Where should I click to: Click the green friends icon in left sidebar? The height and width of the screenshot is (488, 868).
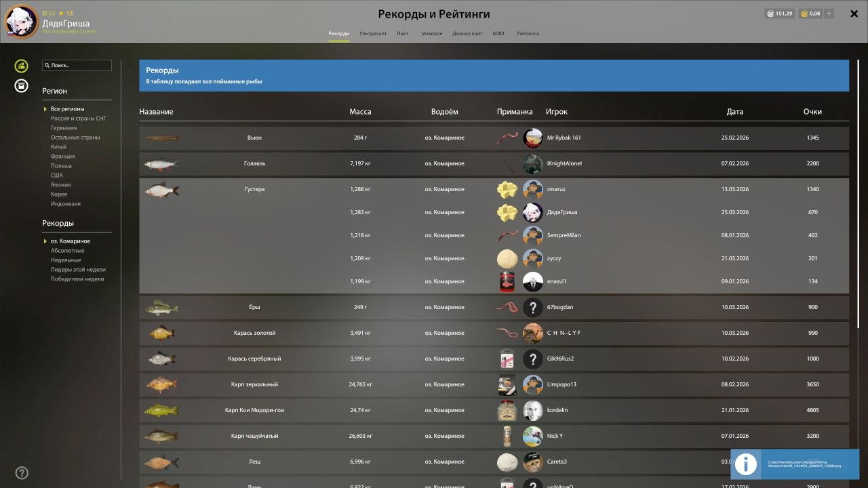pos(22,66)
